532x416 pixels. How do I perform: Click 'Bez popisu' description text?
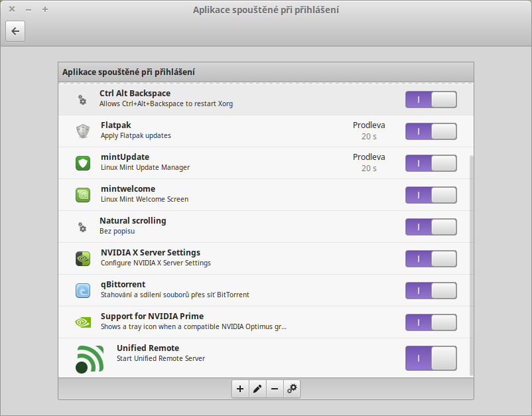coord(117,231)
